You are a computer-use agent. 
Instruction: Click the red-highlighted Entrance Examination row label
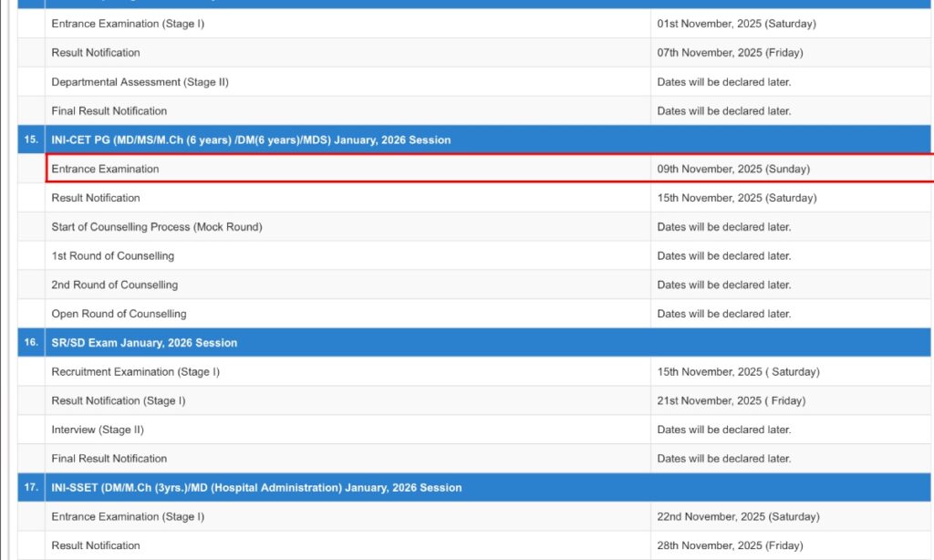point(105,169)
